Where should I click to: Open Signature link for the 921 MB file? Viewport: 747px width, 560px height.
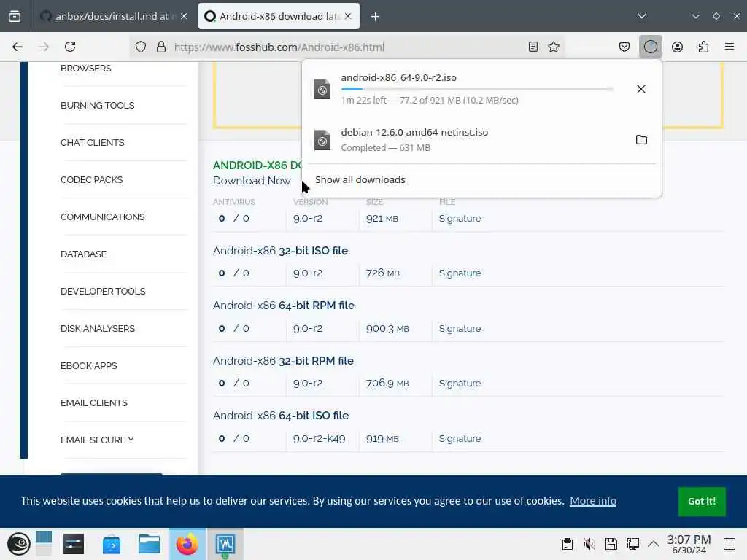460,218
